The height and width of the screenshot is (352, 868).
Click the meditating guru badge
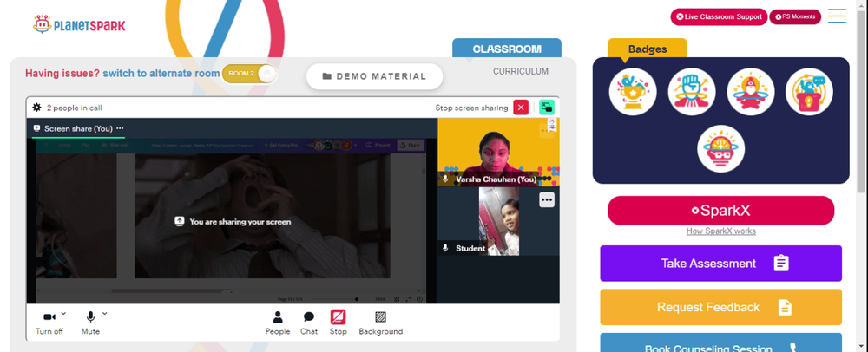(x=750, y=92)
